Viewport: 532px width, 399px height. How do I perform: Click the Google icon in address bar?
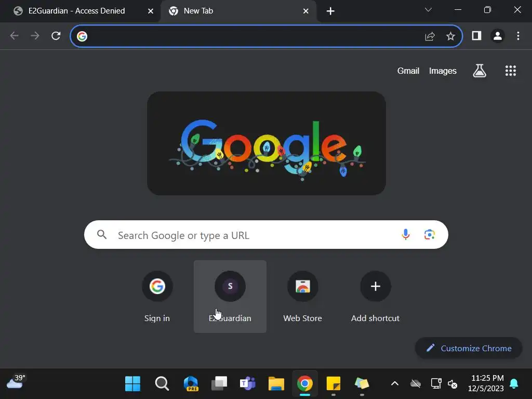pyautogui.click(x=82, y=36)
